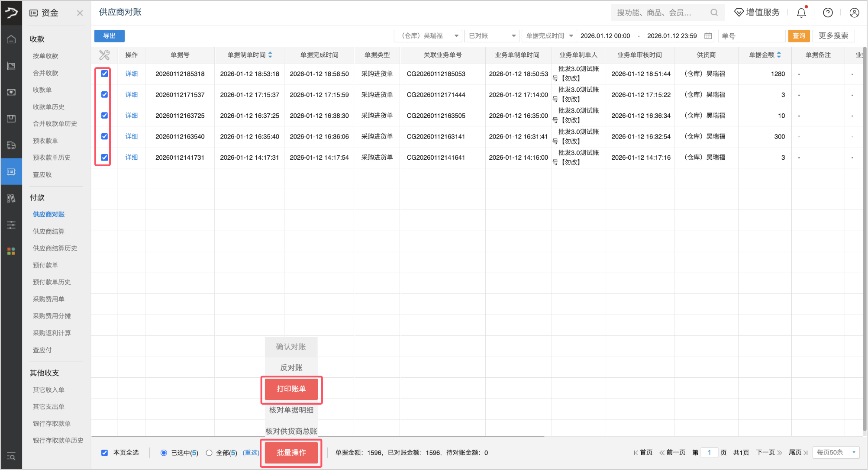Viewport: 868px width, 470px height.
Task: Click the search magnifier icon
Action: click(x=714, y=13)
